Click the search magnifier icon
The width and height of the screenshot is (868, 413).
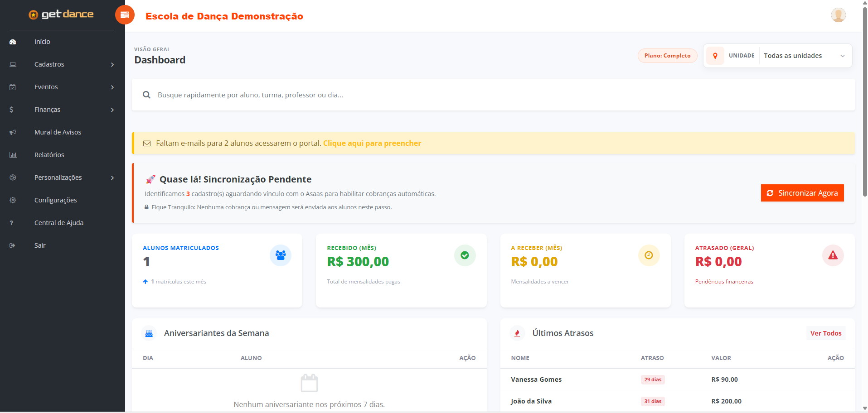pos(146,95)
